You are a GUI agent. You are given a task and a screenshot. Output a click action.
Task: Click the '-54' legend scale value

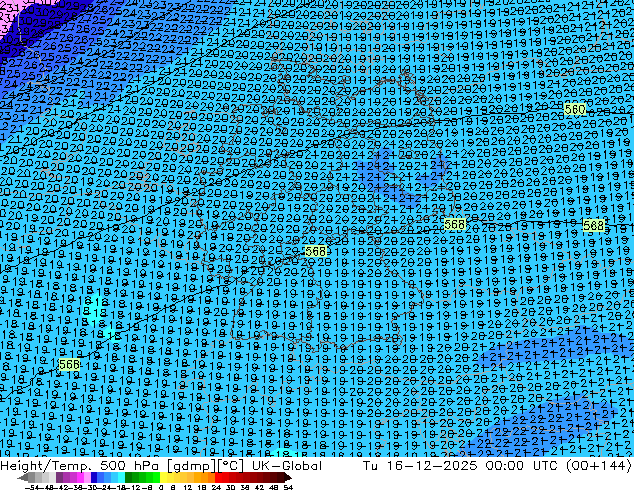point(32,487)
